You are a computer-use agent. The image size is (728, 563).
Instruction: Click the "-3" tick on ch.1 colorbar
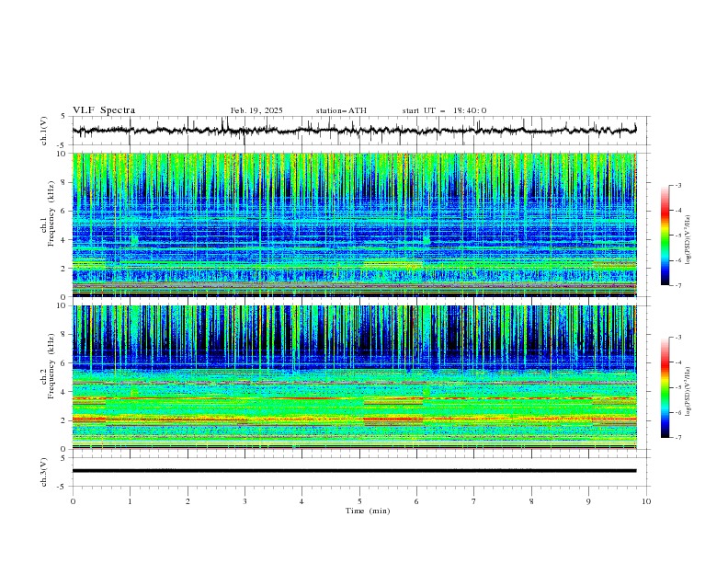point(678,185)
